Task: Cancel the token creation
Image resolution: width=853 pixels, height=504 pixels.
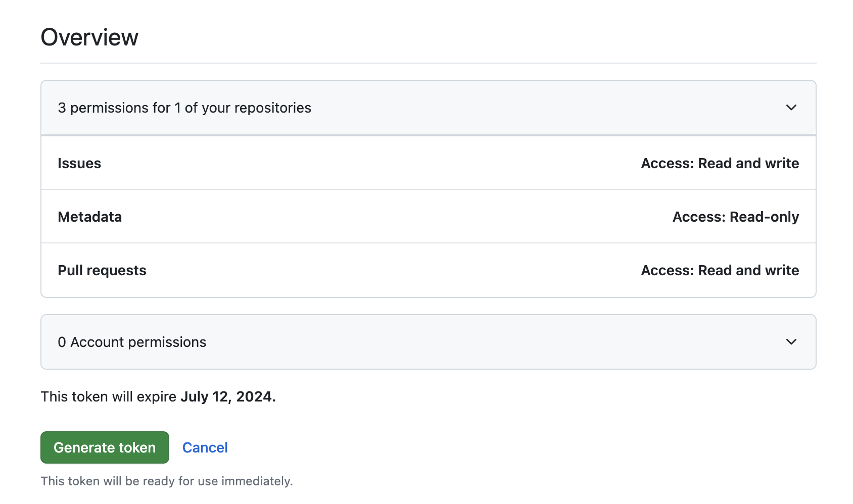Action: coord(205,447)
